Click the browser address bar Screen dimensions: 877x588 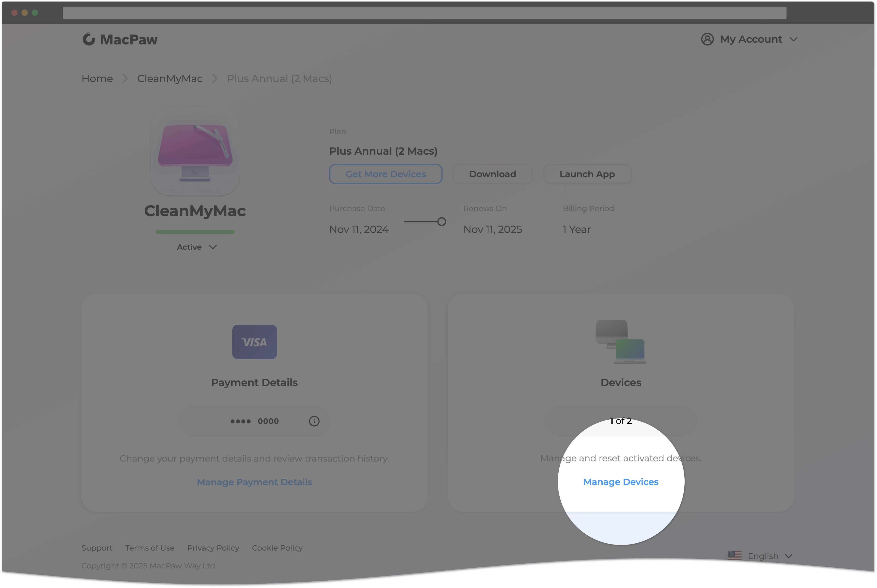click(x=425, y=13)
